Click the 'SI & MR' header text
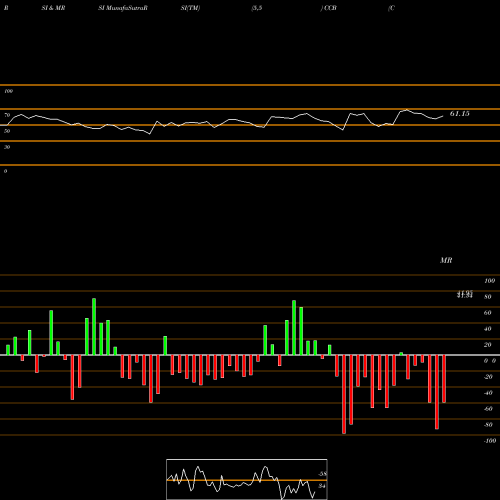The height and width of the screenshot is (500, 500). 53,8
